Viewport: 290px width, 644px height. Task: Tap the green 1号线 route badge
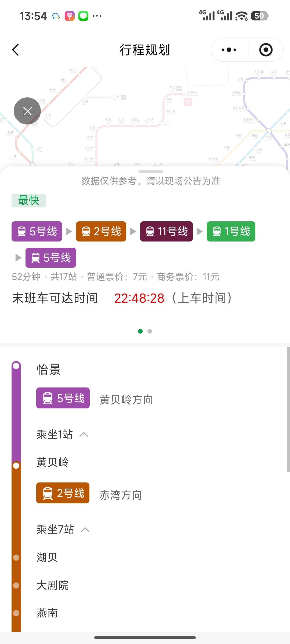(x=231, y=231)
